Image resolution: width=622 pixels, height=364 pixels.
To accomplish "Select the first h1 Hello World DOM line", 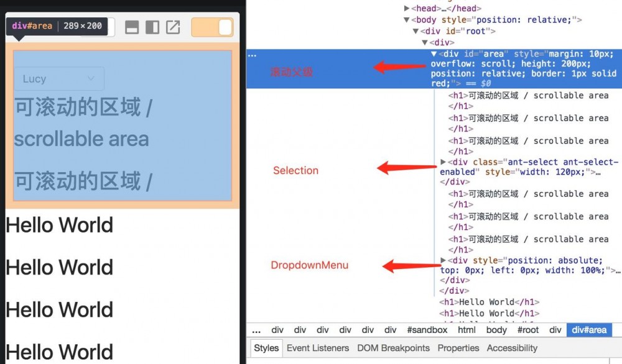I will [x=489, y=303].
